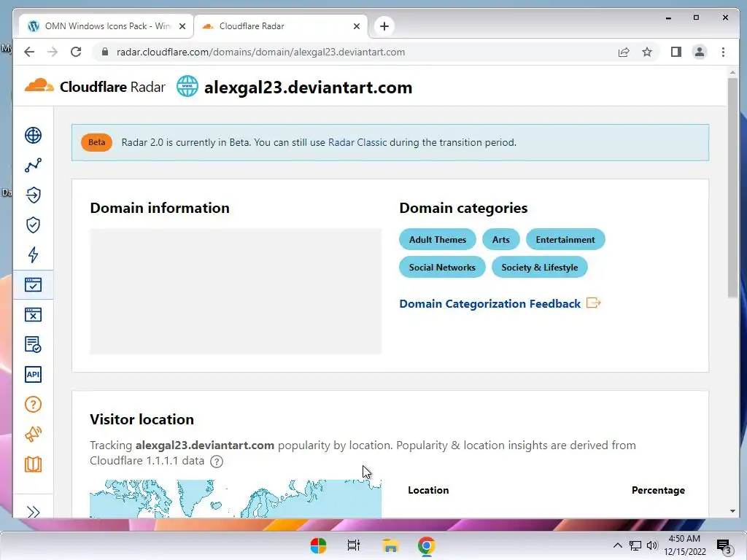Open the traffic trends line-graph icon
This screenshot has height=560, width=747.
(x=33, y=166)
